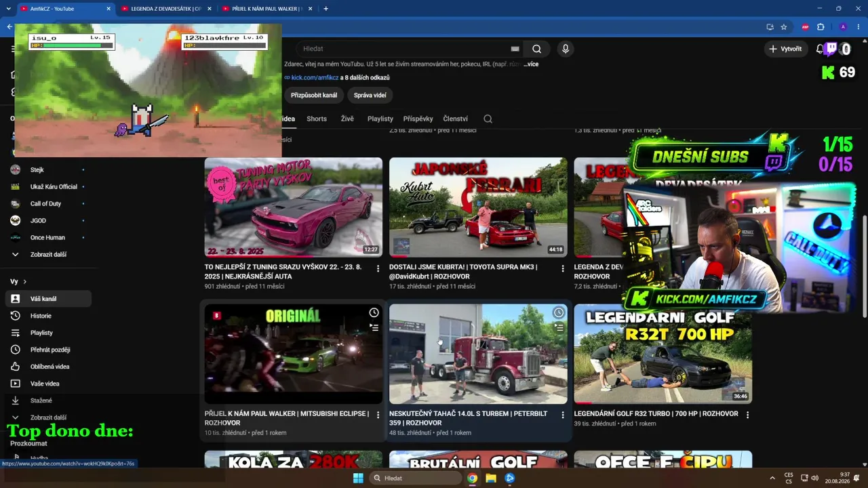Open the Windows Start menu
This screenshot has width=868, height=488.
pyautogui.click(x=358, y=478)
